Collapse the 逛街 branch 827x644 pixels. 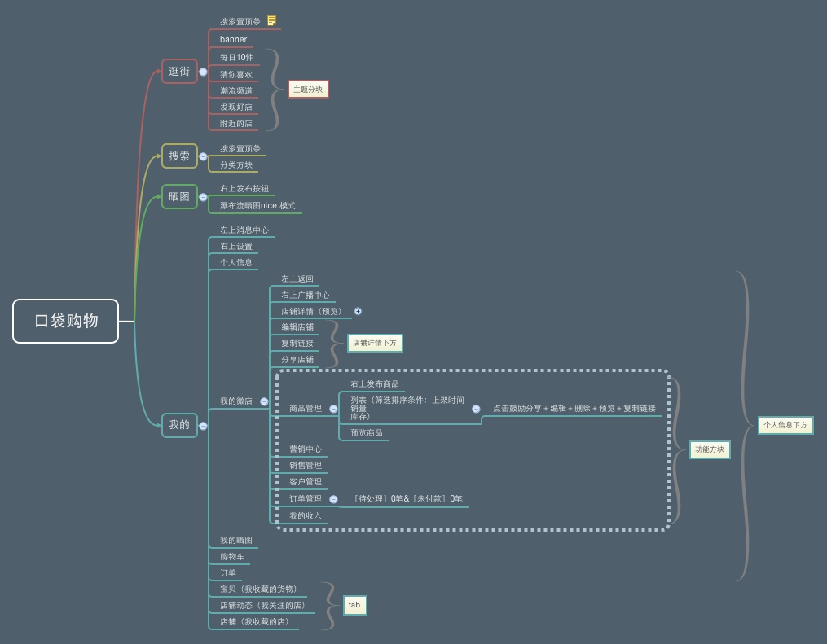pyautogui.click(x=203, y=72)
